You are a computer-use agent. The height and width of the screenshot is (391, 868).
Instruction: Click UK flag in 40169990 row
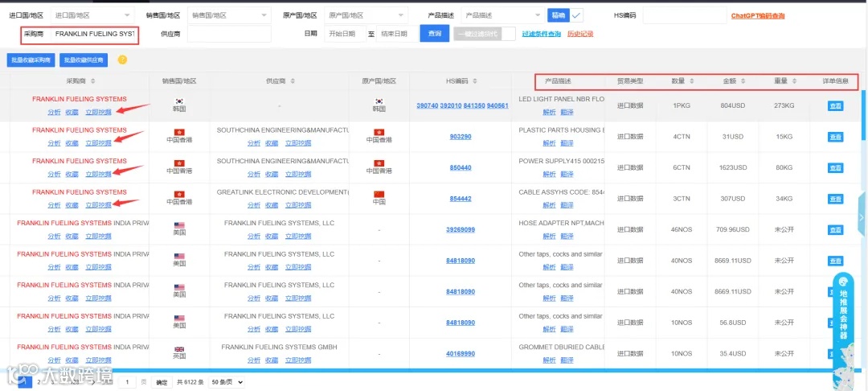click(x=178, y=349)
